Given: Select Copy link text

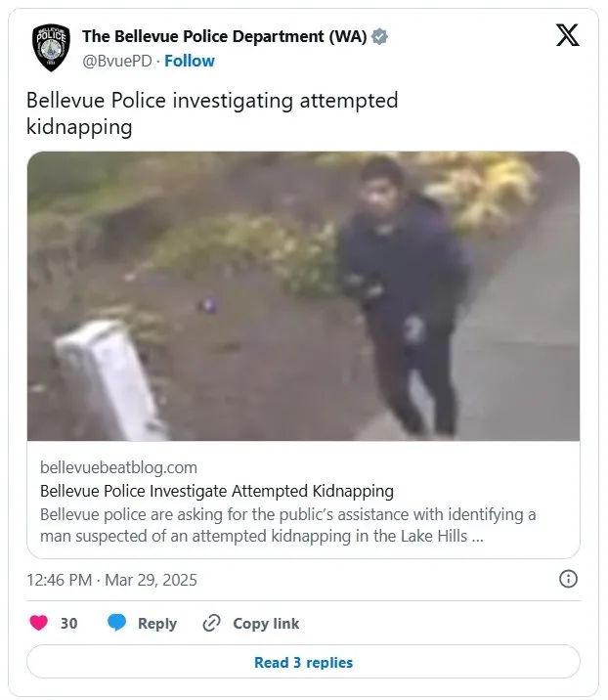Looking at the screenshot, I should pyautogui.click(x=266, y=623).
